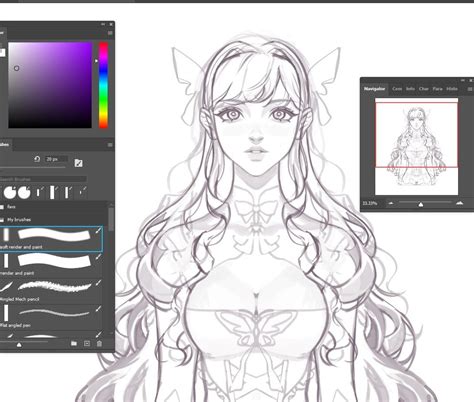Expand the brush group above My brushes
This screenshot has width=474, height=402.
[2, 207]
